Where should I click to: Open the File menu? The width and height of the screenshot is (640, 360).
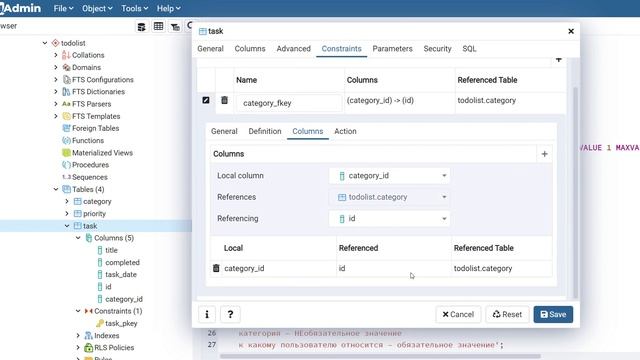point(63,8)
